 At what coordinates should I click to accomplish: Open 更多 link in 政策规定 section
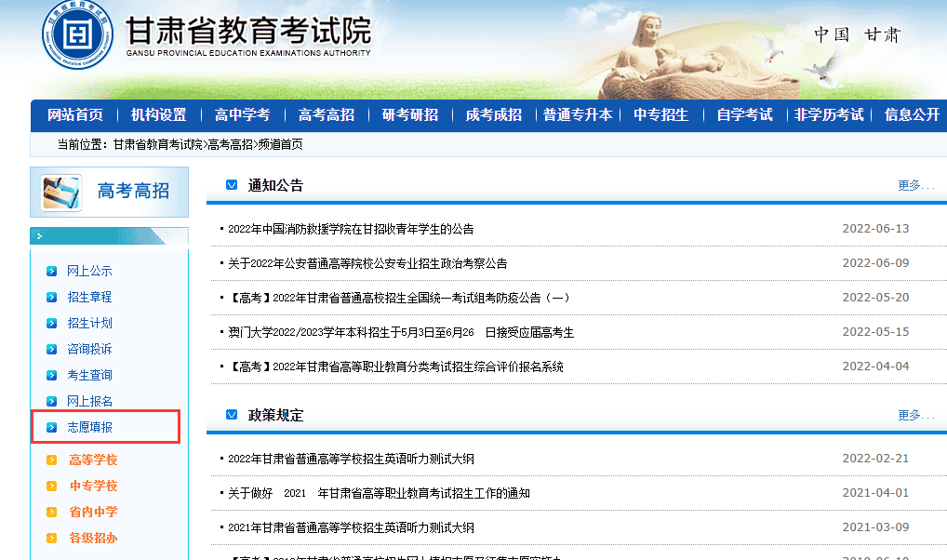[x=914, y=415]
